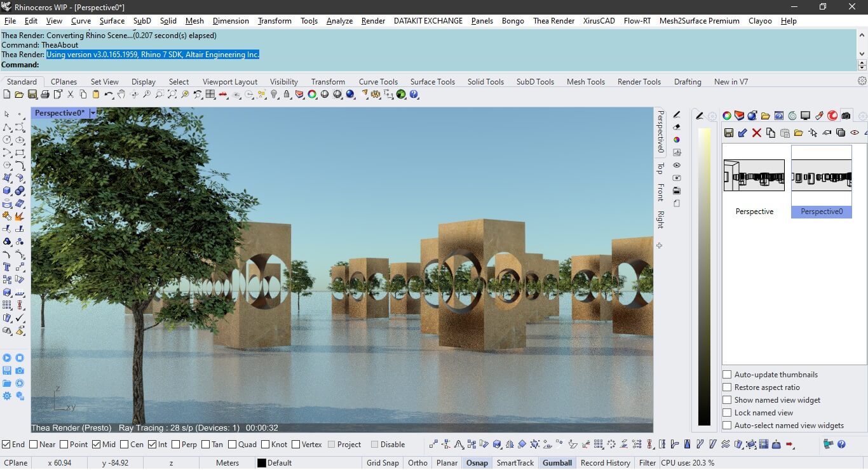868x470 pixels.
Task: Enable the Near osnap checkbox
Action: pos(34,445)
